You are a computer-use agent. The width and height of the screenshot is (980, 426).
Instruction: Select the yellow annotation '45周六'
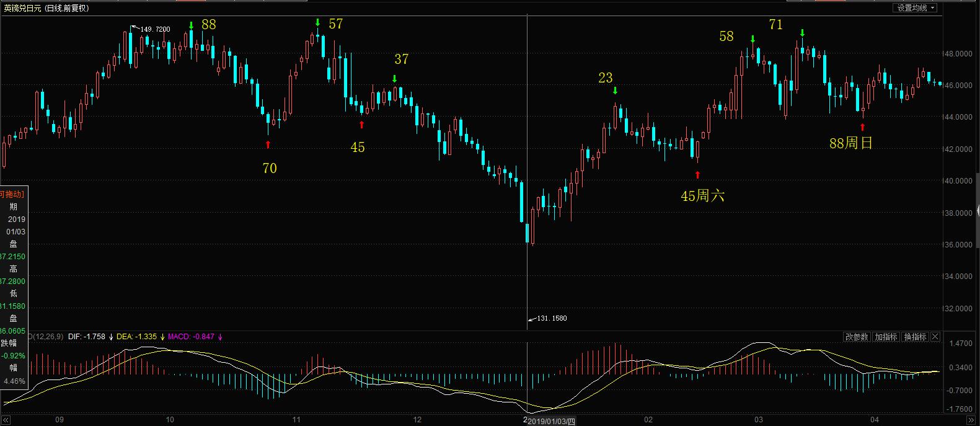click(702, 196)
